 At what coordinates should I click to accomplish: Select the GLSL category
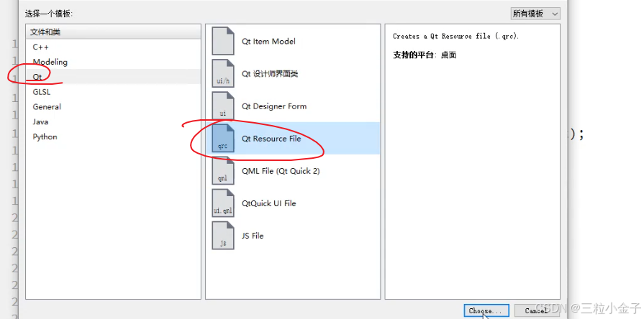(x=113, y=92)
